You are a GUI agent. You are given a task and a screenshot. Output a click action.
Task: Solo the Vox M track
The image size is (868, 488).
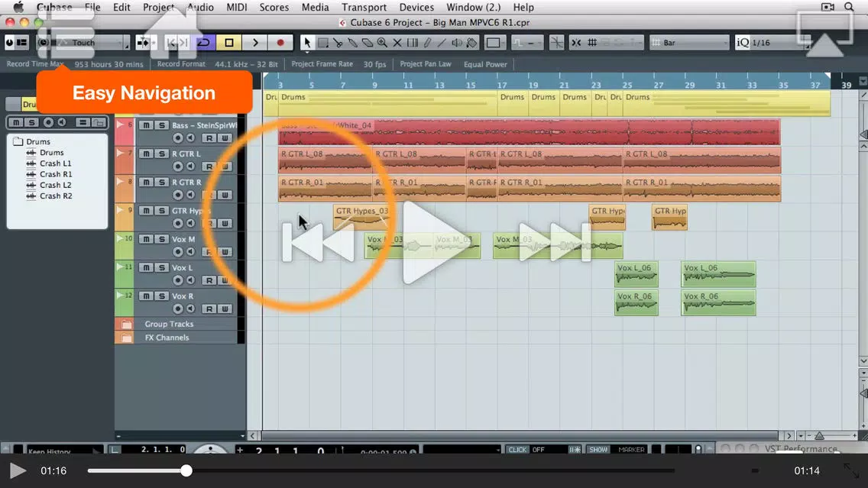162,239
